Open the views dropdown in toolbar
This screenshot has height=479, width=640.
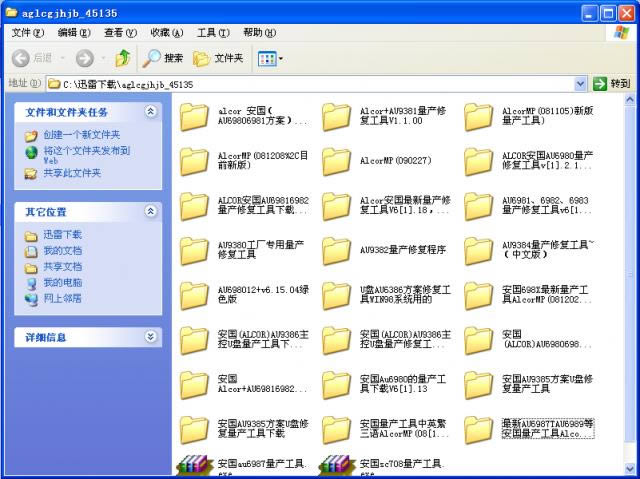pos(270,58)
